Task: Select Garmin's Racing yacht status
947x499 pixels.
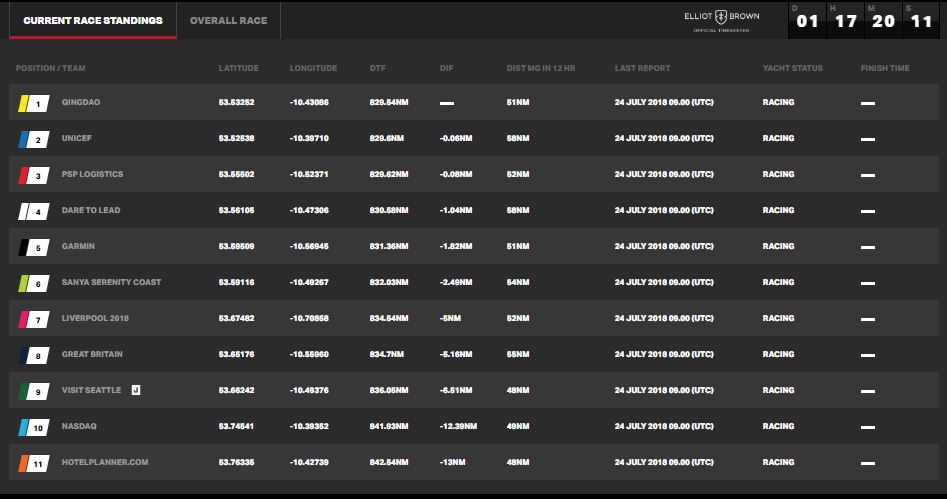Action: (778, 246)
